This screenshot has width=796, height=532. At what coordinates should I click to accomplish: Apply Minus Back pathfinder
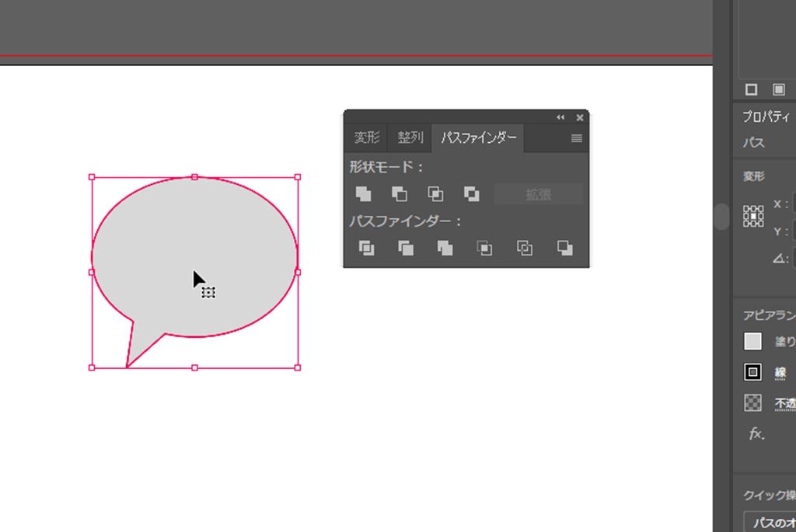[x=565, y=248]
